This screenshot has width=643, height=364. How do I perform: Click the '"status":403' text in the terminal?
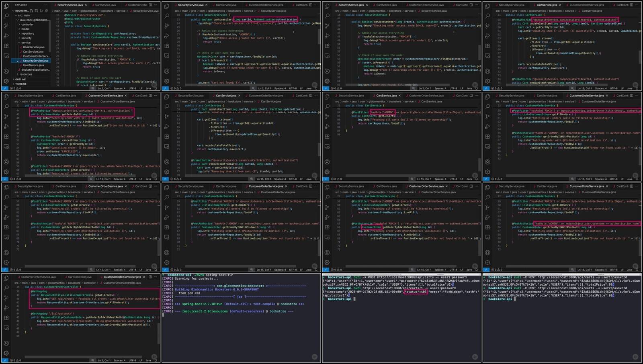[x=416, y=292]
